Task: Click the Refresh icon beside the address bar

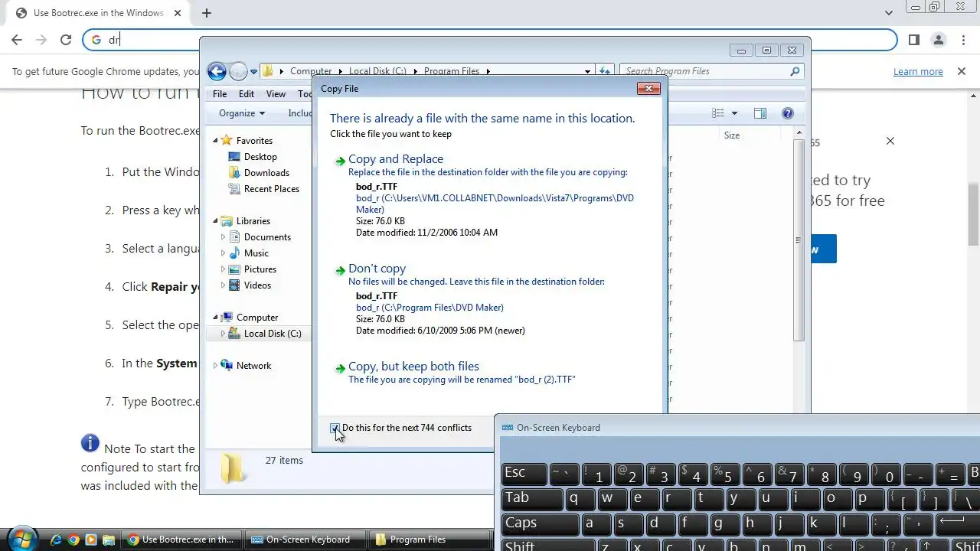Action: pos(604,71)
